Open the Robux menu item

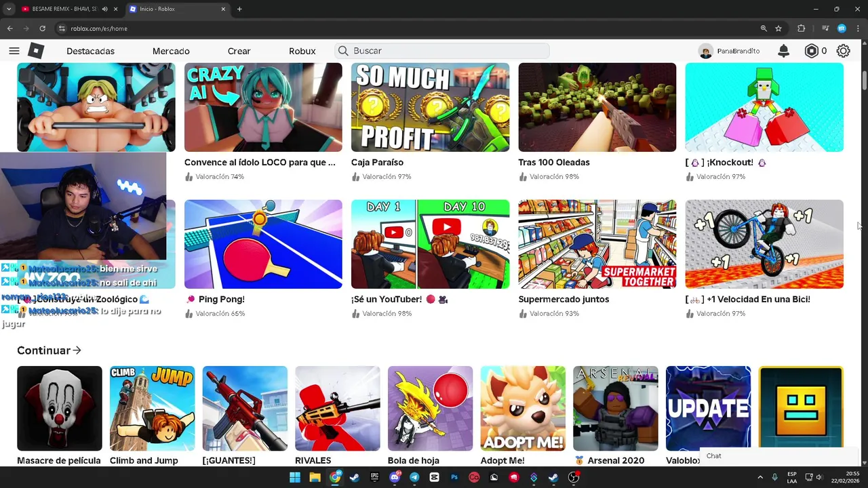(302, 51)
